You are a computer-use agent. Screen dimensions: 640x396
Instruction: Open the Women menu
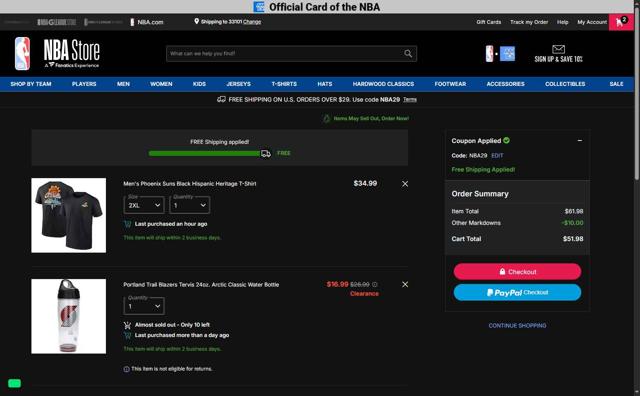(x=161, y=84)
